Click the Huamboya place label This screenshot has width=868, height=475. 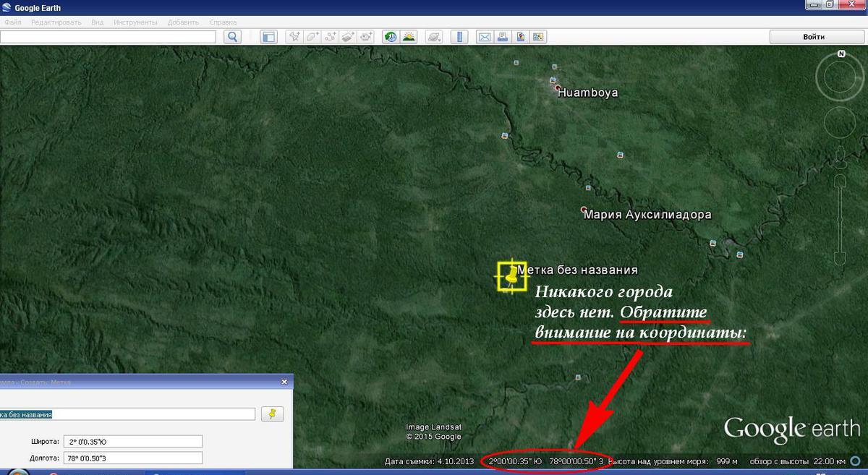click(x=587, y=93)
